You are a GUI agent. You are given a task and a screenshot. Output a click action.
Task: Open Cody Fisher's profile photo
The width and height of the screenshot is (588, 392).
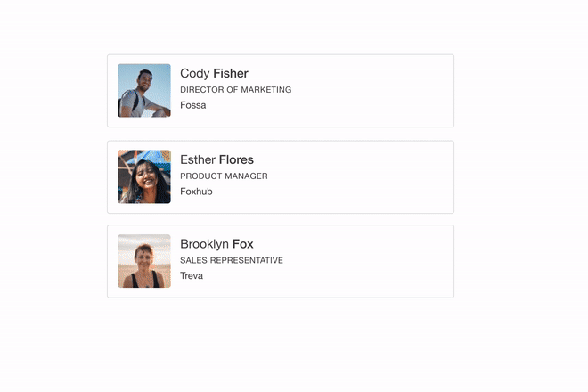(144, 90)
